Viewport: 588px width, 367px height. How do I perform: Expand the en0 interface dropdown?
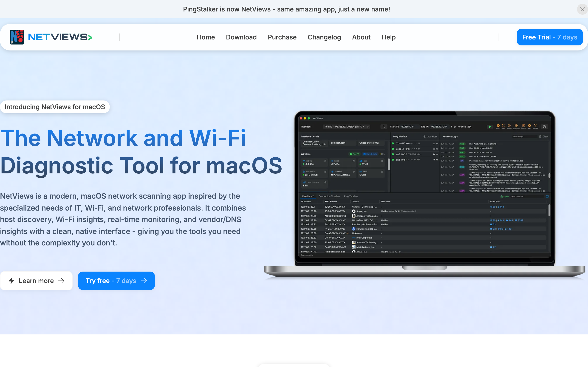(347, 127)
